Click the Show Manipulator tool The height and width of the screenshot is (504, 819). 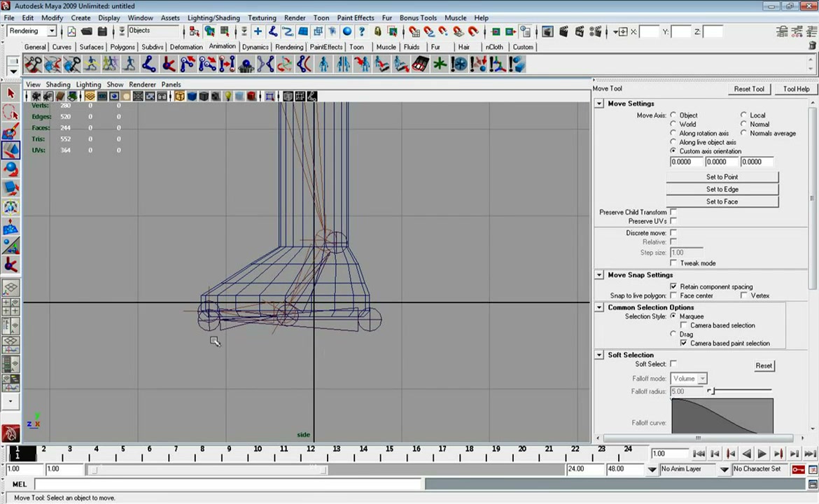pyautogui.click(x=10, y=246)
